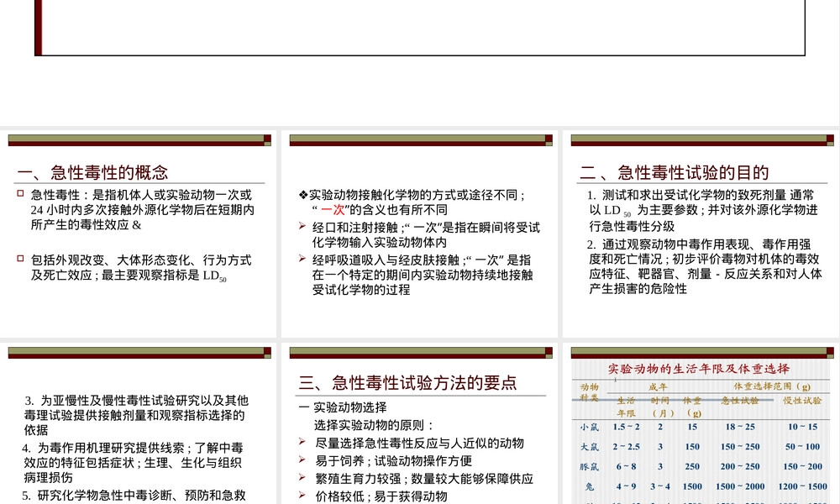Click the table header 动物种类
The image size is (840, 504).
pyautogui.click(x=590, y=391)
